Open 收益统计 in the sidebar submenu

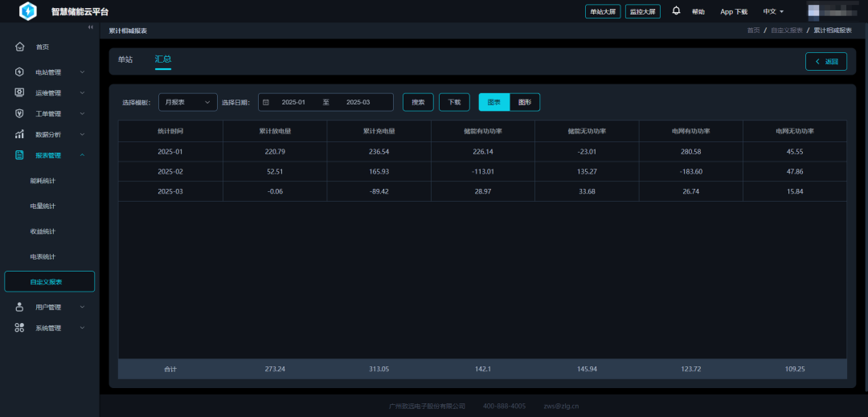click(43, 231)
